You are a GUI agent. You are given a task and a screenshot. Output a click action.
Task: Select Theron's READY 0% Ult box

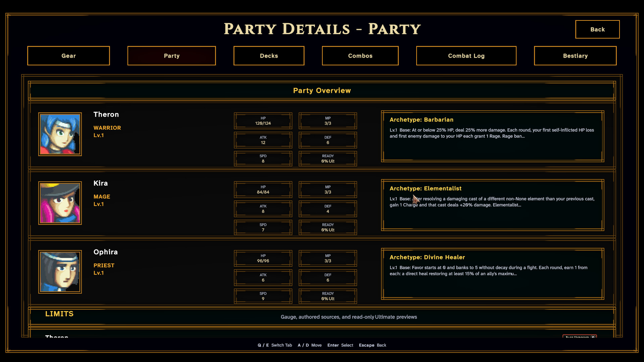click(328, 159)
